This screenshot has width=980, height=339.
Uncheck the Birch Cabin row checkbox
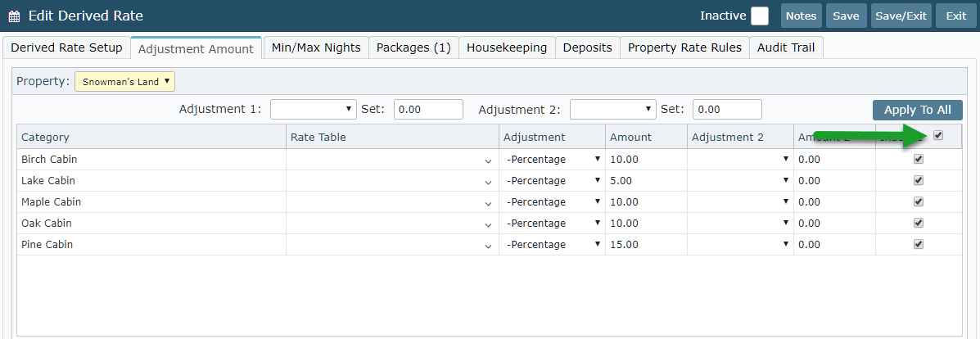918,159
